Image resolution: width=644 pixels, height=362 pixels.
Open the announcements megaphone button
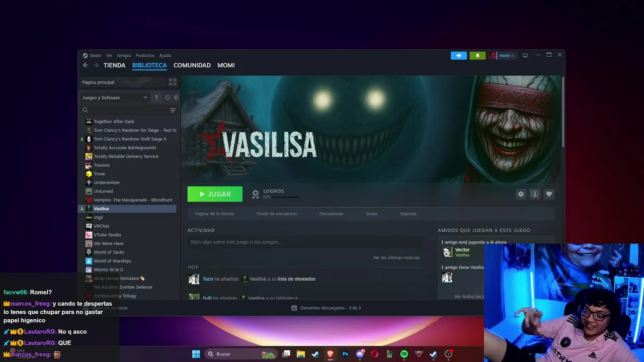point(459,55)
